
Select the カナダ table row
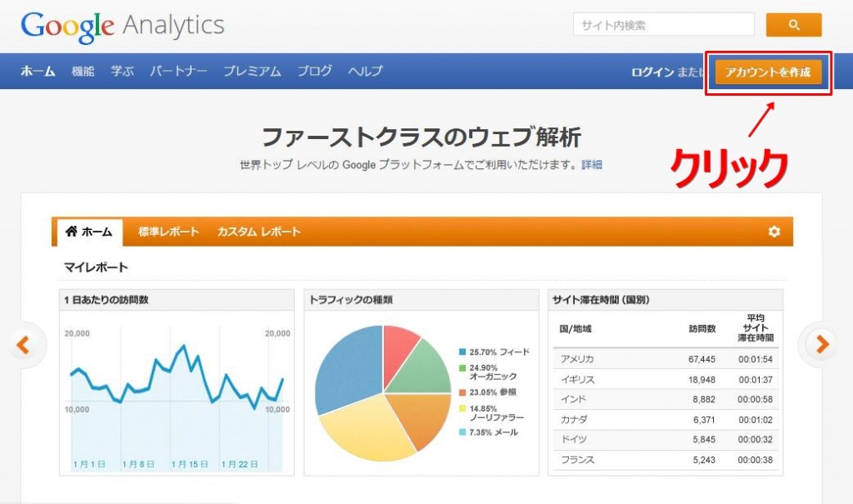coord(666,420)
